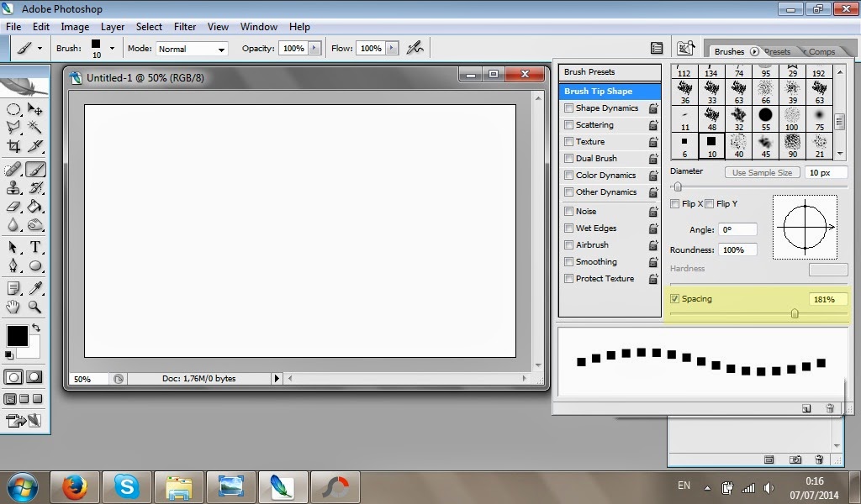
Task: Select the Eraser tool
Action: [x=13, y=207]
